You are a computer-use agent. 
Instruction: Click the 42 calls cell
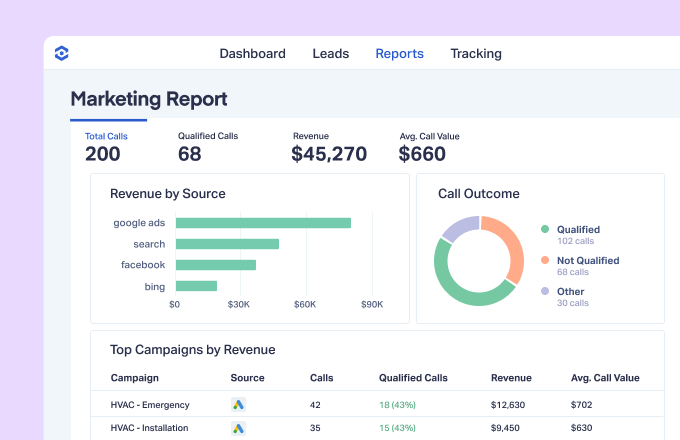(315, 405)
